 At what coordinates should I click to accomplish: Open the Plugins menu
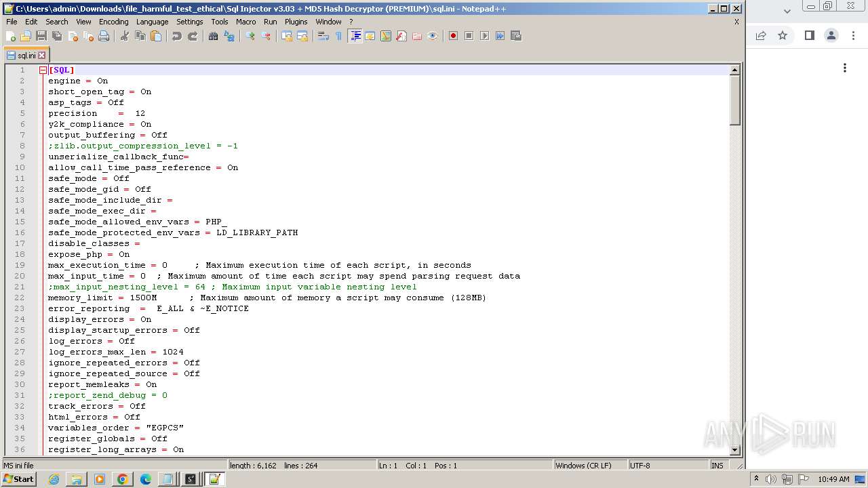click(x=296, y=22)
